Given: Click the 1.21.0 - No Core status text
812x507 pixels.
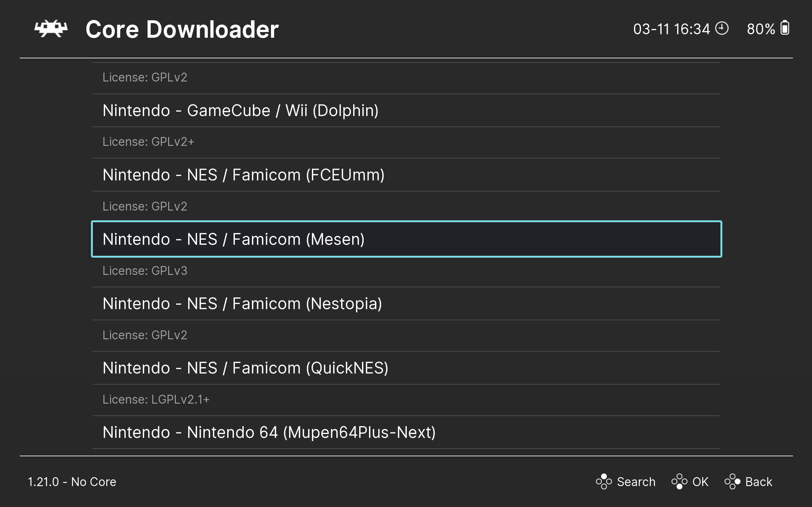Looking at the screenshot, I should coord(72,482).
